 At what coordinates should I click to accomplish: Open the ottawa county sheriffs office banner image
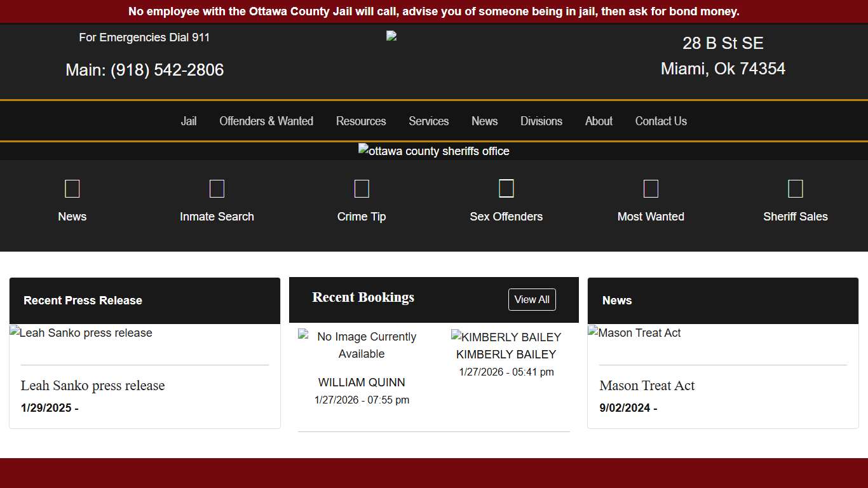pos(434,151)
